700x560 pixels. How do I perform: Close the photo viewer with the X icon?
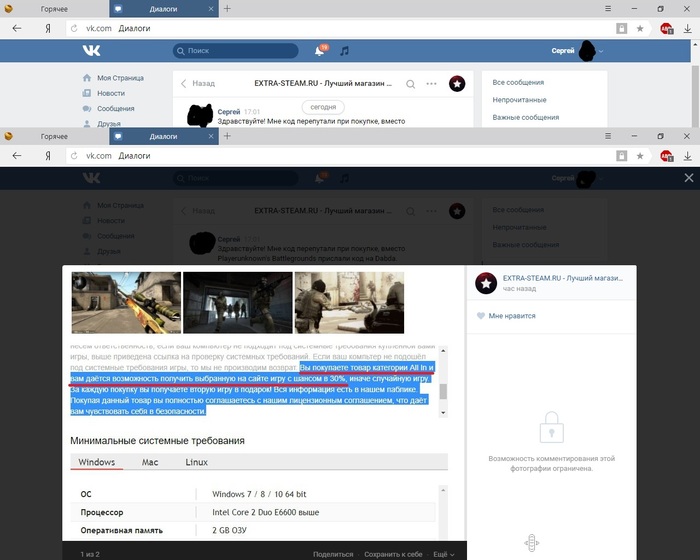688,177
